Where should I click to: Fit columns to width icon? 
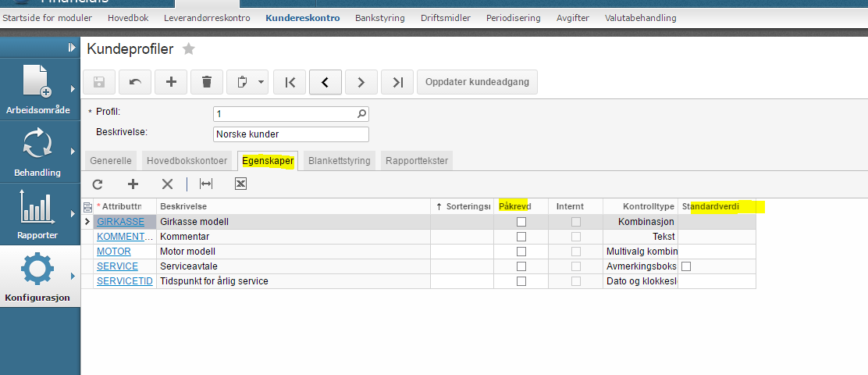pyautogui.click(x=206, y=184)
